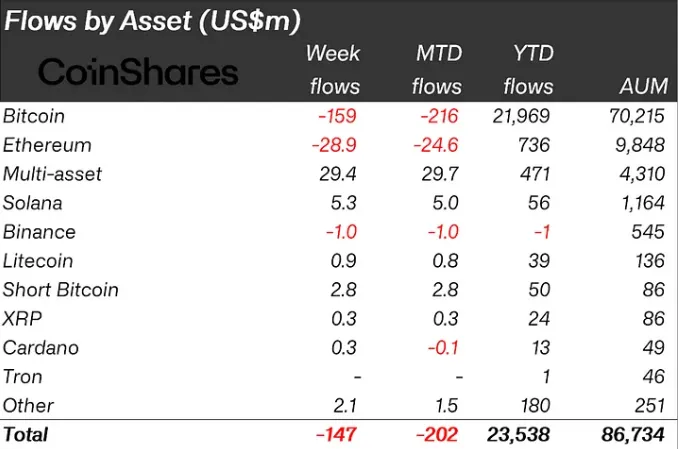Select the Tron row label

22,377
